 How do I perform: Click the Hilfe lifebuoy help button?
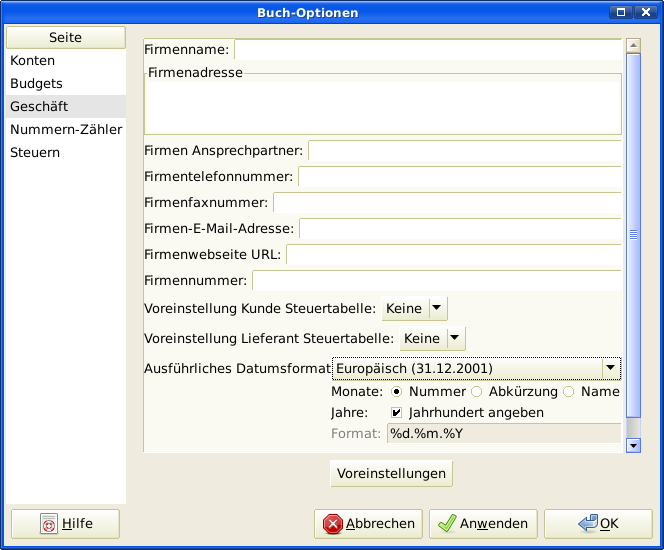coord(65,523)
